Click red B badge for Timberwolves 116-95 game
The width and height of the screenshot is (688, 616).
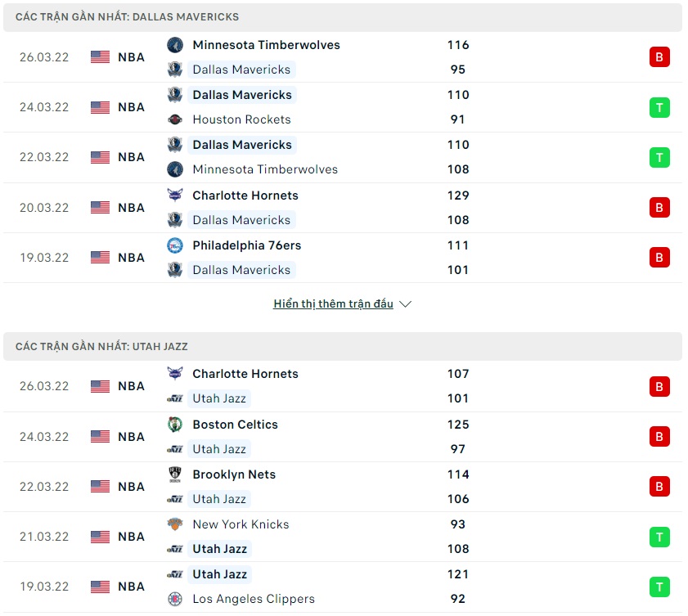[659, 57]
